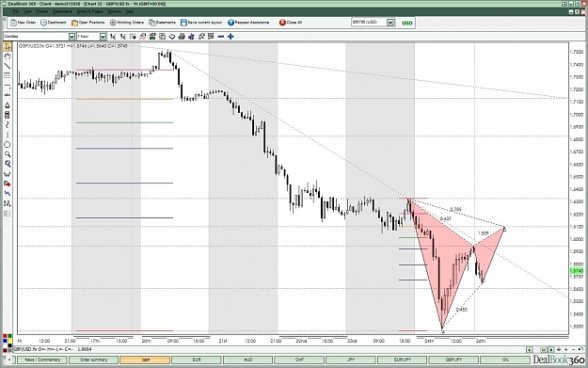
Task: Click the Close All button
Action: 291,23
